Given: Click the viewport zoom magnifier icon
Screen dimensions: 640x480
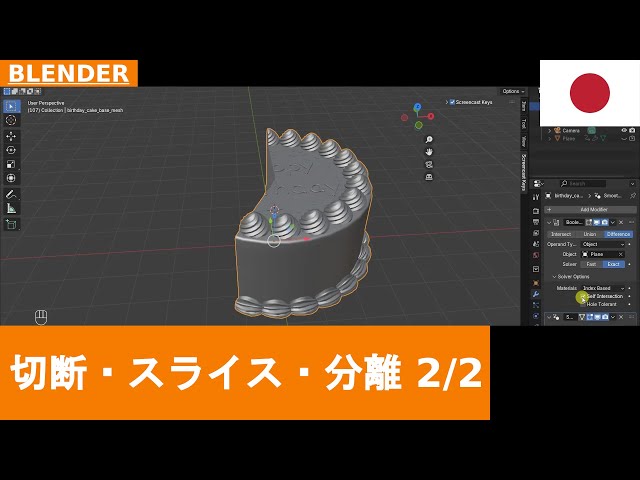Looking at the screenshot, I should tap(429, 140).
